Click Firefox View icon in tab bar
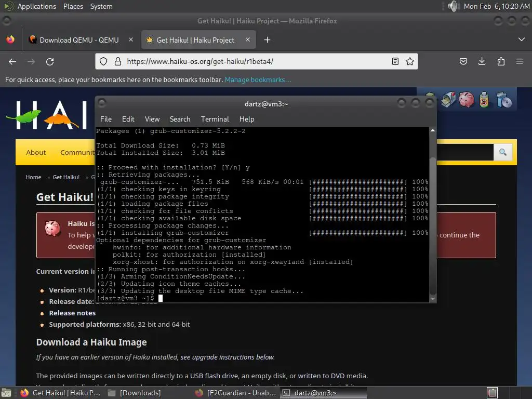Image resolution: width=532 pixels, height=399 pixels. click(10, 39)
